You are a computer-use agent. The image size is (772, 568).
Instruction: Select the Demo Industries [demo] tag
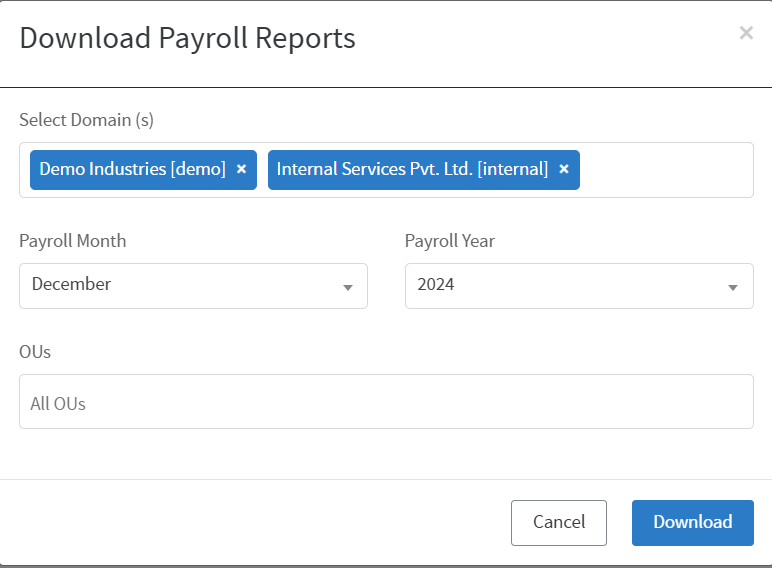point(132,170)
